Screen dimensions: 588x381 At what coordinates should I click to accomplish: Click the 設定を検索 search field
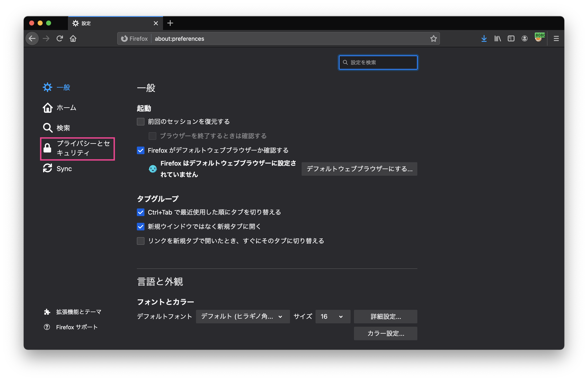[x=378, y=62]
